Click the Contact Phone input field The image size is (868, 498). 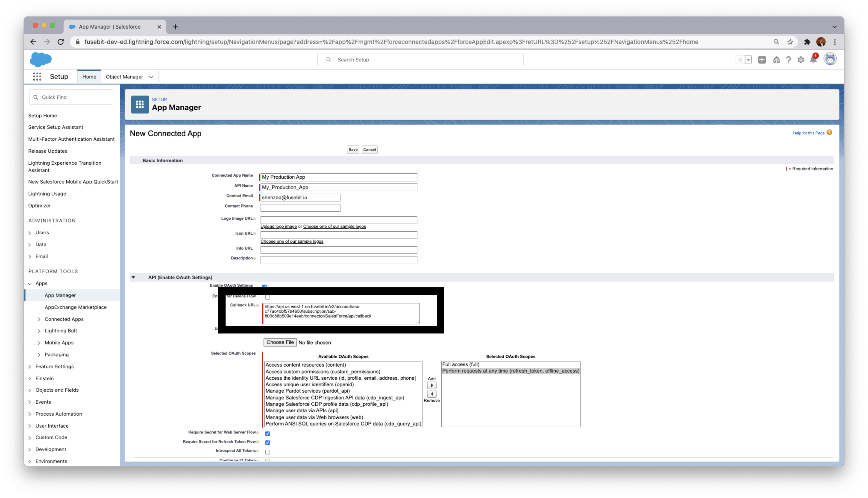click(300, 208)
